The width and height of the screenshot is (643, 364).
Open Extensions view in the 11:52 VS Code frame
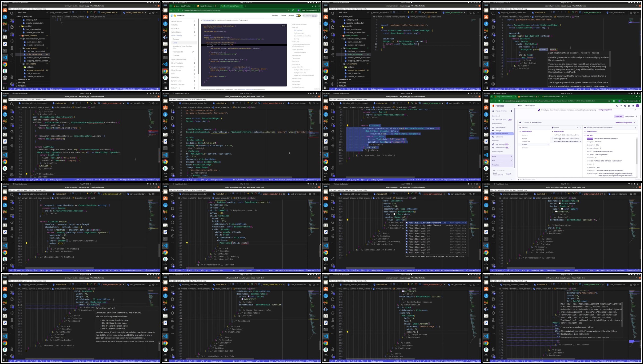[12, 41]
